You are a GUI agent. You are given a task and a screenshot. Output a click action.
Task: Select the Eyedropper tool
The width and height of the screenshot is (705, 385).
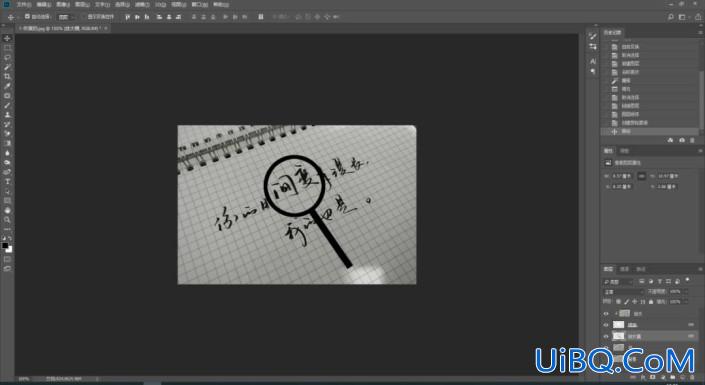[7, 86]
